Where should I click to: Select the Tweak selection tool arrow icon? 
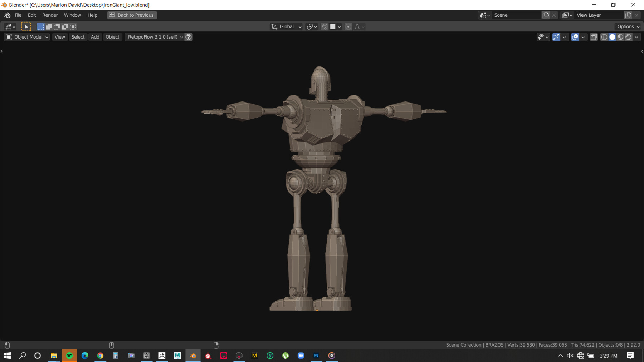26,26
